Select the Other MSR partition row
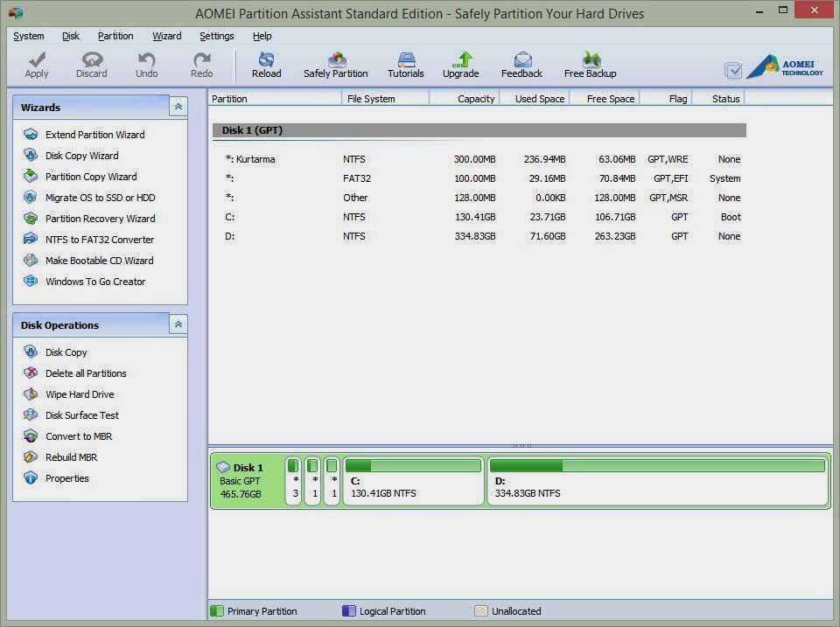 tap(479, 198)
